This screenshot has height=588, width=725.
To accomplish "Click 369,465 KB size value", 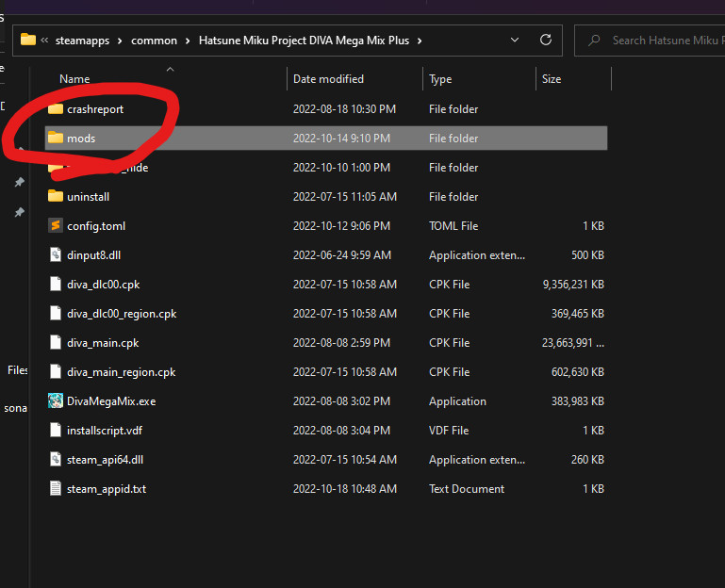I will point(578,314).
